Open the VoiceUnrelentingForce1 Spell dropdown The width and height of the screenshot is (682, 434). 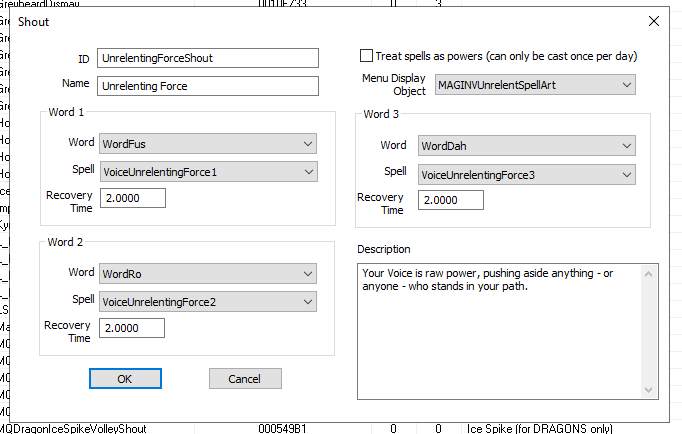click(x=208, y=172)
